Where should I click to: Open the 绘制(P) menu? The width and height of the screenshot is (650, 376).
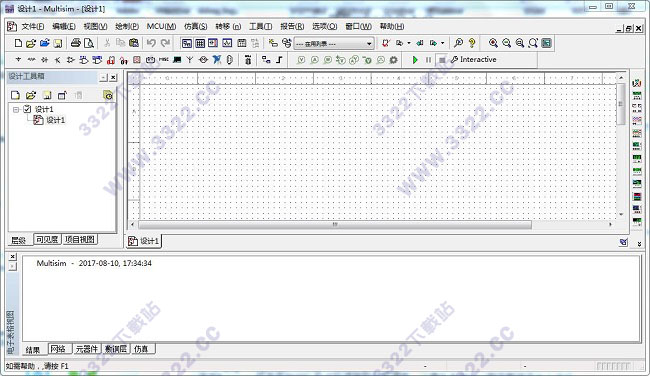point(127,27)
